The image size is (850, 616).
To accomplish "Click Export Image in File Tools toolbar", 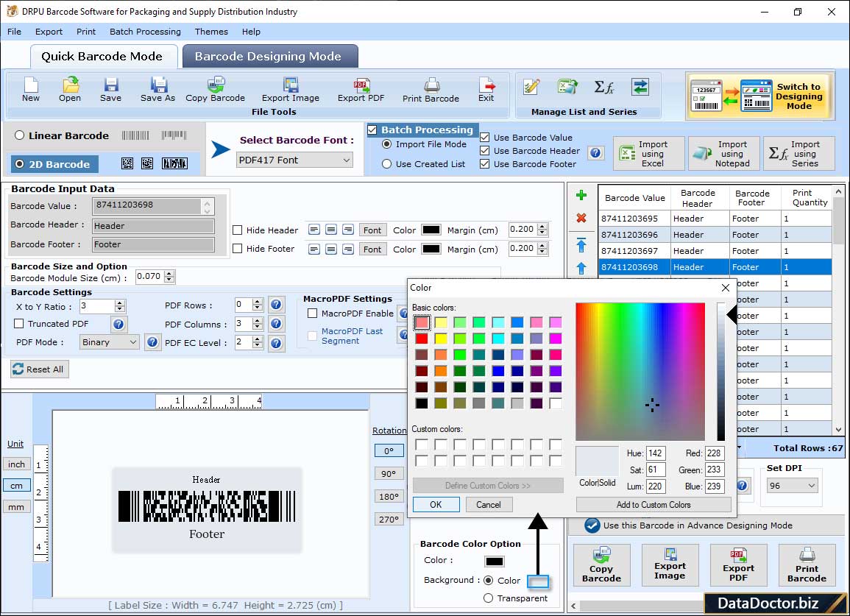I will [x=291, y=90].
